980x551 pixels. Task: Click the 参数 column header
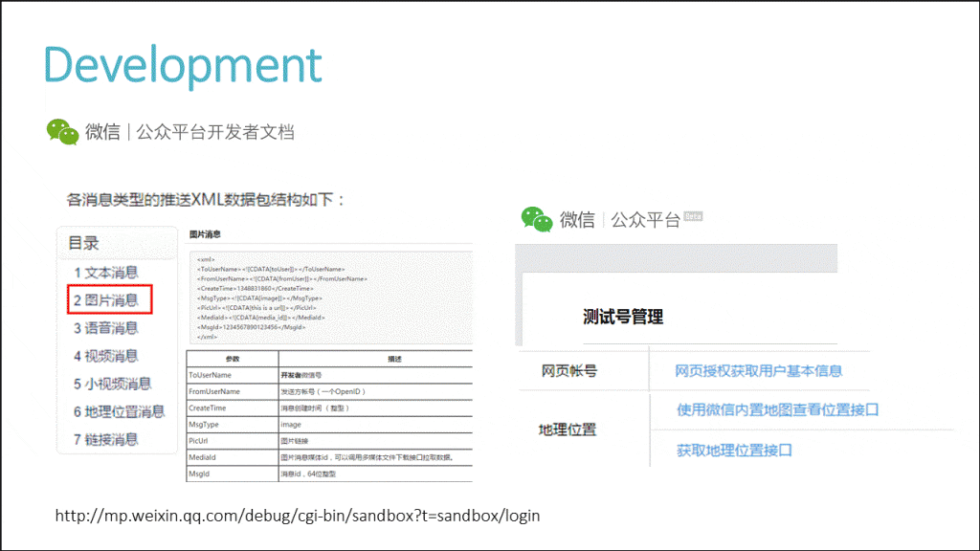point(233,360)
